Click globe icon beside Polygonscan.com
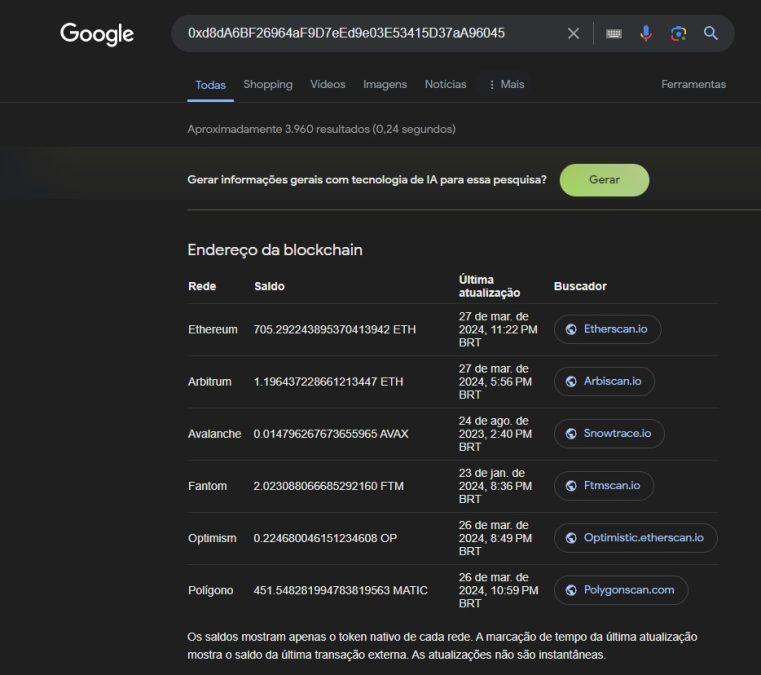The image size is (761, 675). [571, 590]
